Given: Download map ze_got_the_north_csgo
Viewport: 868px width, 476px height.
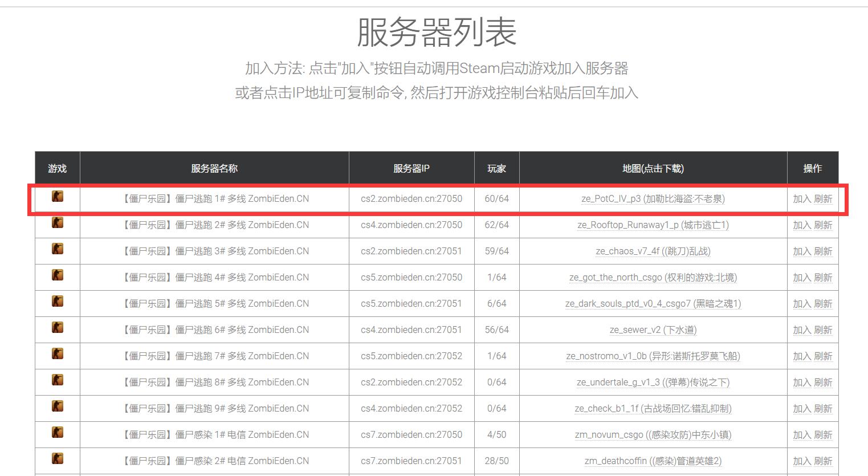Looking at the screenshot, I should (x=653, y=278).
